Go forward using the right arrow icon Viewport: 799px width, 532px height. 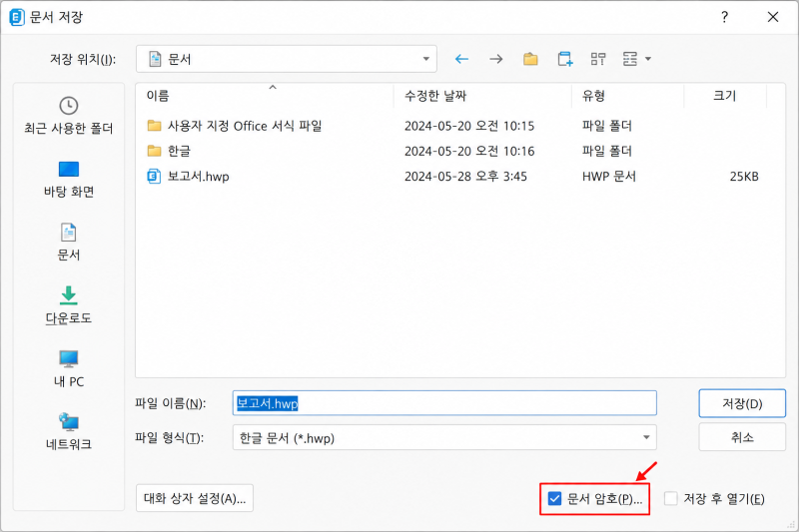[495, 59]
